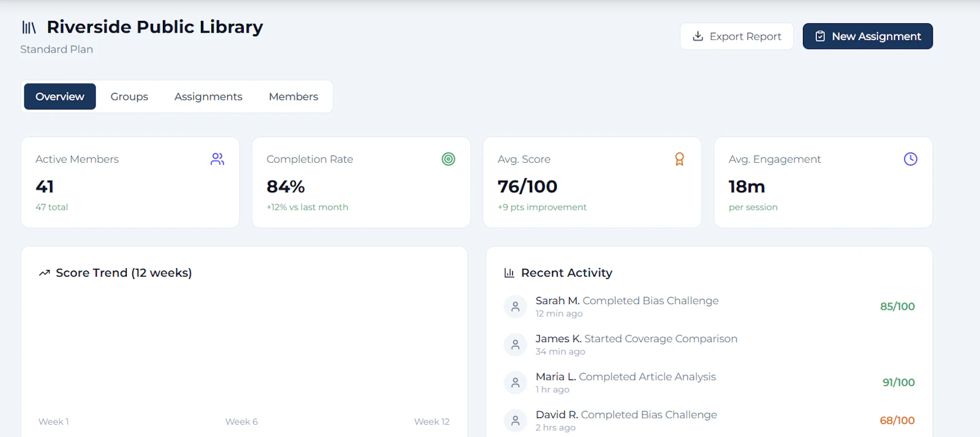Open the Avg. Score 76/100 card
Image resolution: width=980 pixels, height=437 pixels.
point(592,182)
